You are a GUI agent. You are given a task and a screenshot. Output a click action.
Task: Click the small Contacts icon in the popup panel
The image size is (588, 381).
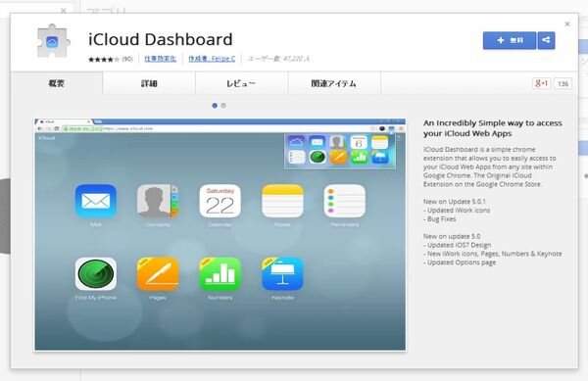(337, 142)
